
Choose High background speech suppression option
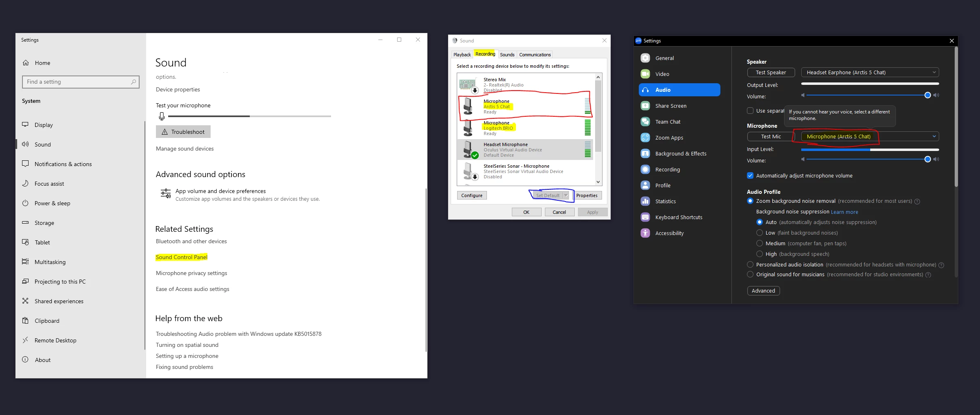point(760,254)
